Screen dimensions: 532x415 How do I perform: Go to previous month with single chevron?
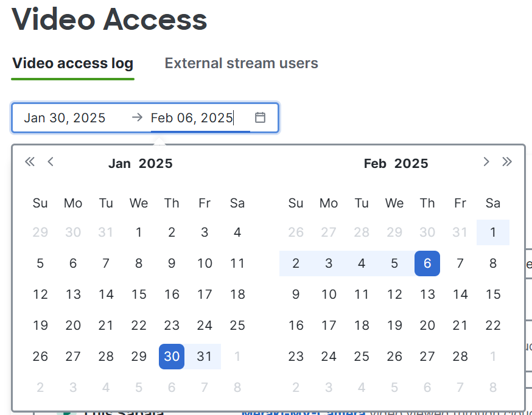51,162
